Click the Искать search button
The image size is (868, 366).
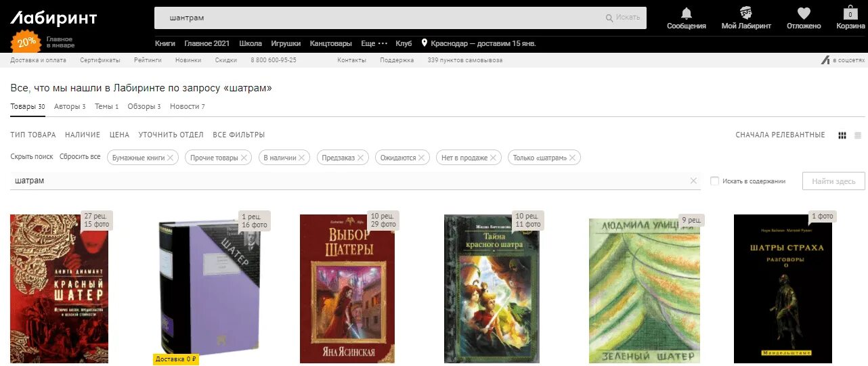point(622,18)
